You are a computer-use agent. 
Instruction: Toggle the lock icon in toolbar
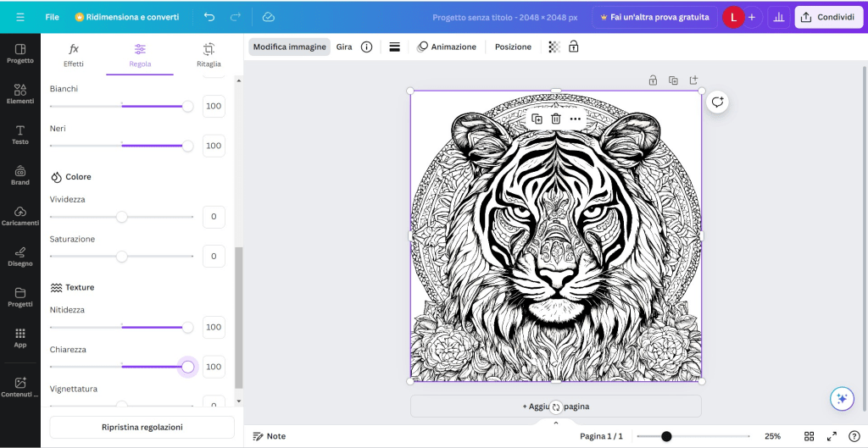574,47
